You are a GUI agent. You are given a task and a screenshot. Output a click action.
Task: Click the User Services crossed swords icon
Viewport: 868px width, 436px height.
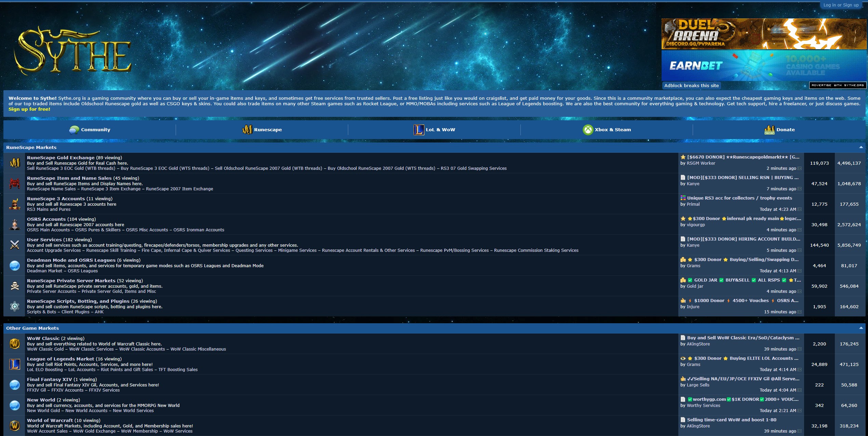[14, 245]
